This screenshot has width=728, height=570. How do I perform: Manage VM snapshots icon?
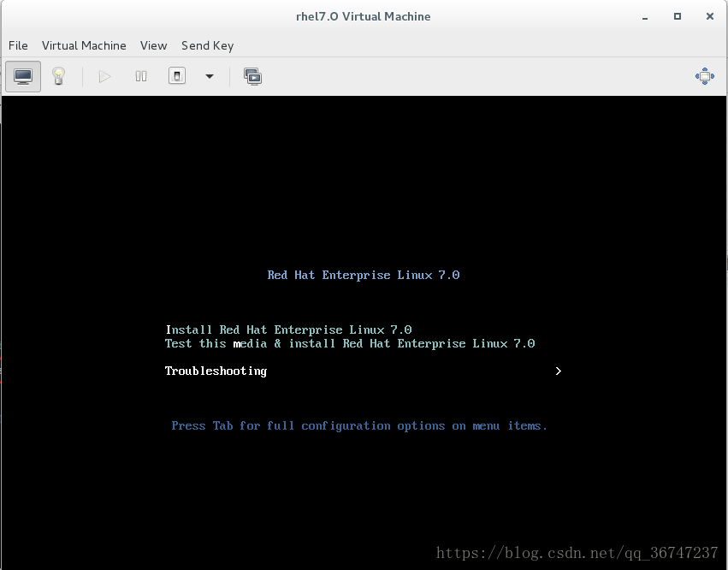(253, 76)
